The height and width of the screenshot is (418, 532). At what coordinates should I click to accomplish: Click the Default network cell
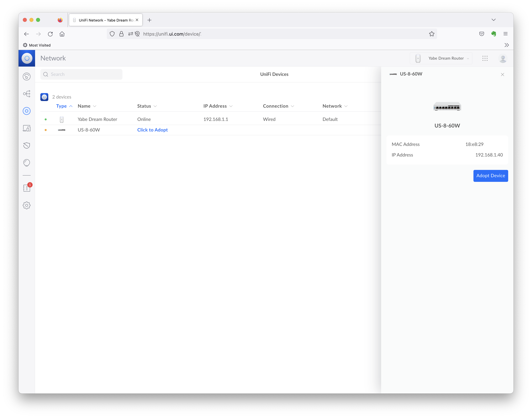(x=330, y=119)
